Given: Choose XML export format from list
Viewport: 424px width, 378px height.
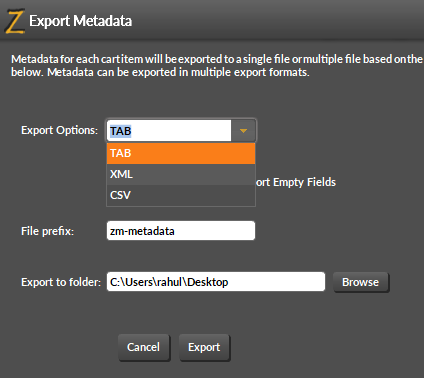Looking at the screenshot, I should click(181, 174).
